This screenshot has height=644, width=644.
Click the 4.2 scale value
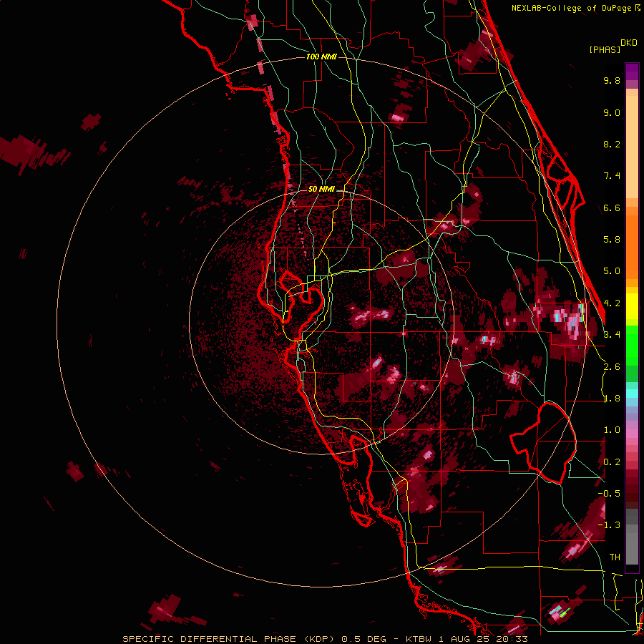tap(612, 303)
